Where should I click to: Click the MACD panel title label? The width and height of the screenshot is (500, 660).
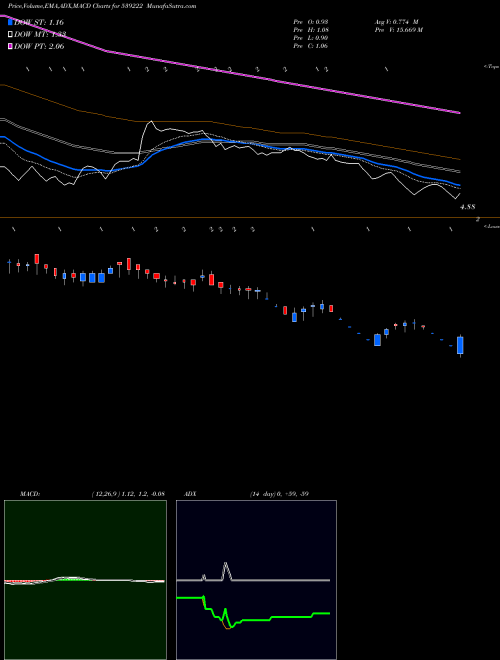tap(30, 494)
